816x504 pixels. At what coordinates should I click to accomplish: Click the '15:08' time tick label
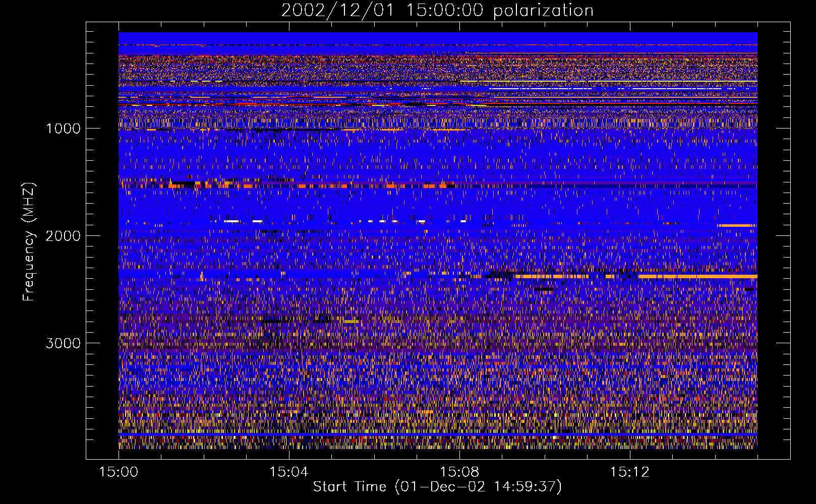point(459,472)
